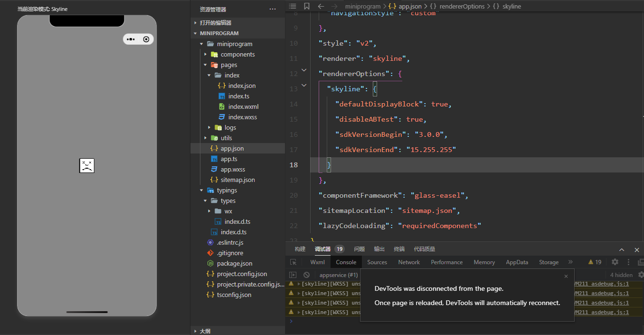This screenshot has width=644, height=335.
Task: Expand the logs folder
Action: tap(237, 127)
